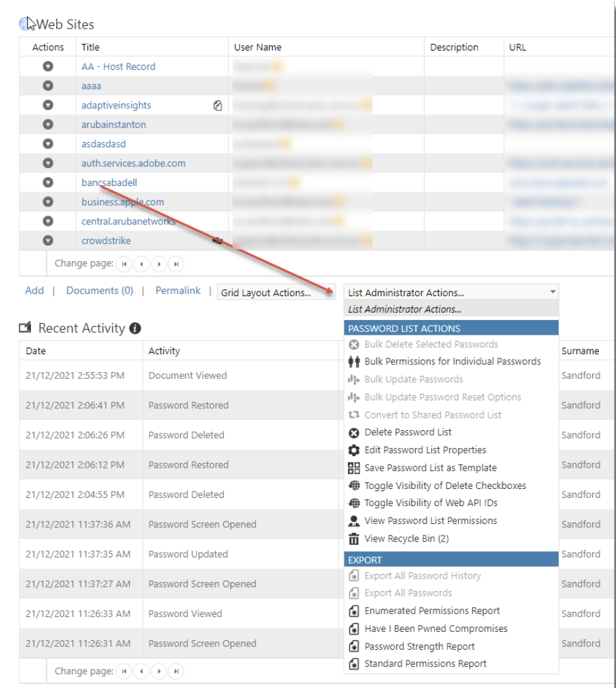
Task: Open the Permalink link
Action: [178, 291]
